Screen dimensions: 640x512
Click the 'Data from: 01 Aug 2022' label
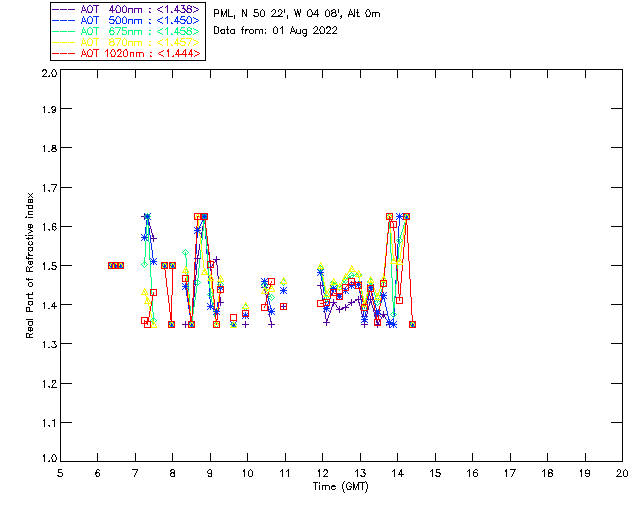(275, 31)
